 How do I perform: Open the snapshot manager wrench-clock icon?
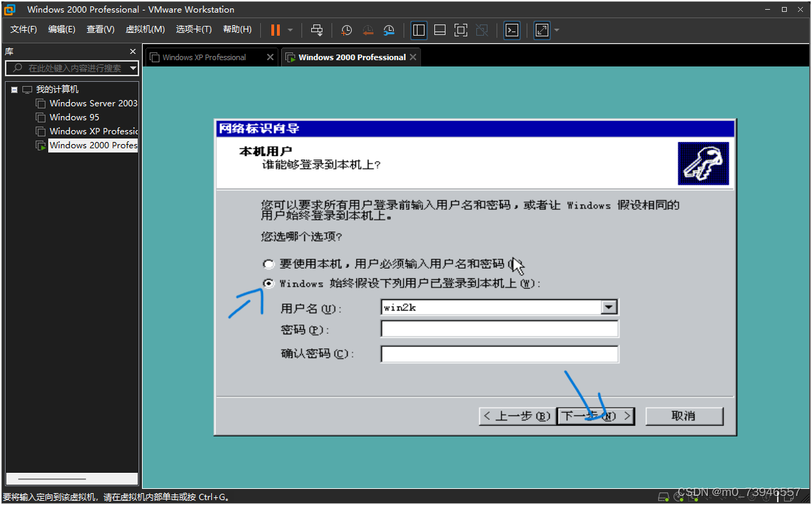389,30
